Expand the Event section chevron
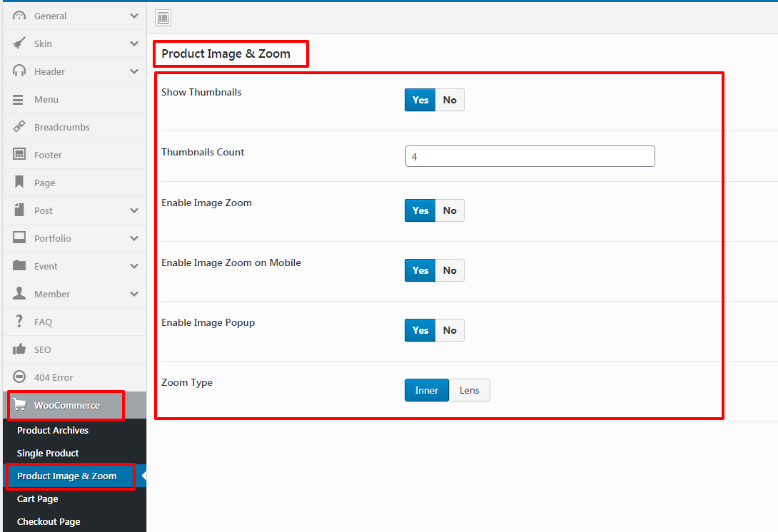The width and height of the screenshot is (778, 532). (x=134, y=266)
